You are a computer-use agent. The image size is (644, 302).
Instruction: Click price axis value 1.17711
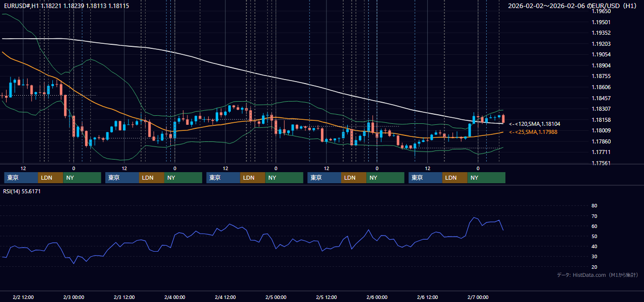(601, 152)
